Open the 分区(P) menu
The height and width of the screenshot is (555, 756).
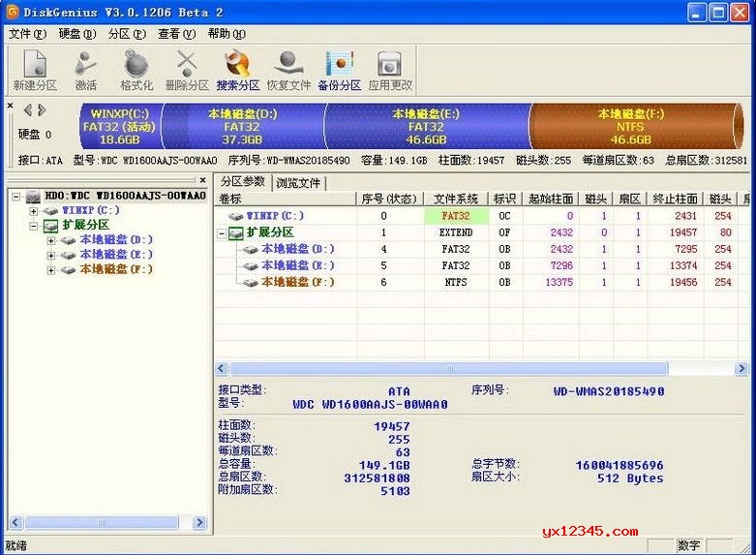tap(127, 34)
